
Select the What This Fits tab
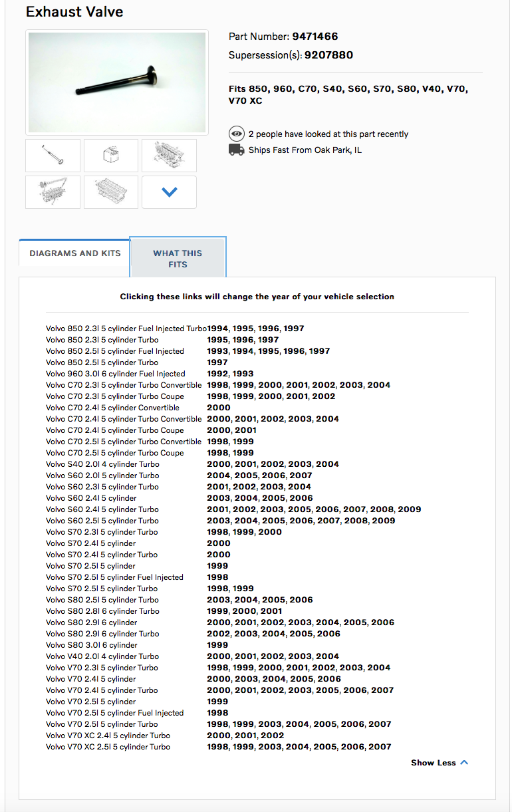tap(178, 259)
